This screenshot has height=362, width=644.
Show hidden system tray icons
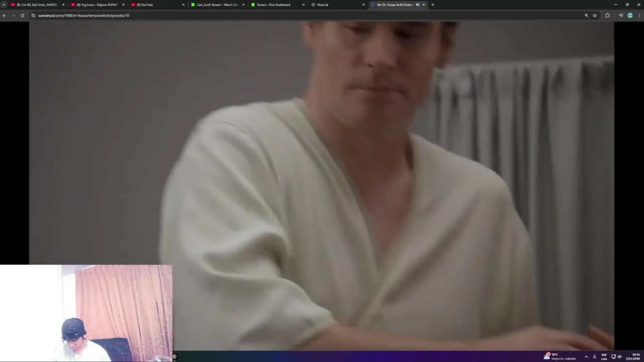[x=586, y=356]
